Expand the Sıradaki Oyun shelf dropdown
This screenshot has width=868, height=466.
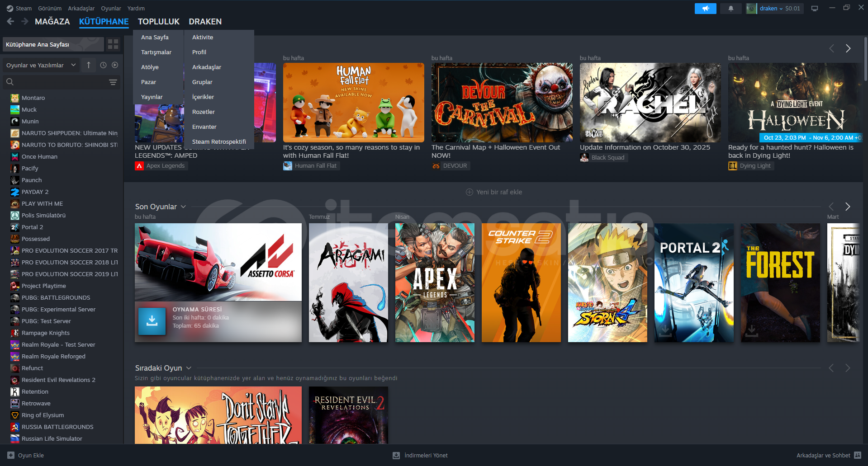(189, 368)
